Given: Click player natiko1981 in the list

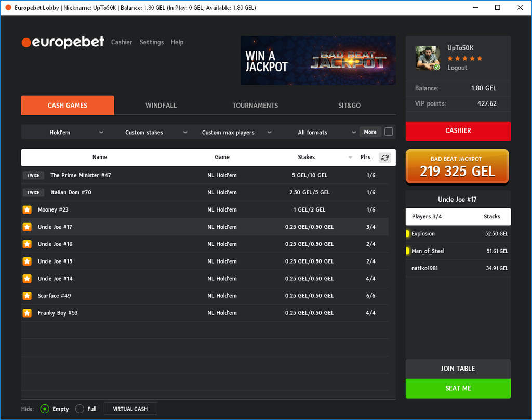Looking at the screenshot, I should 424,268.
